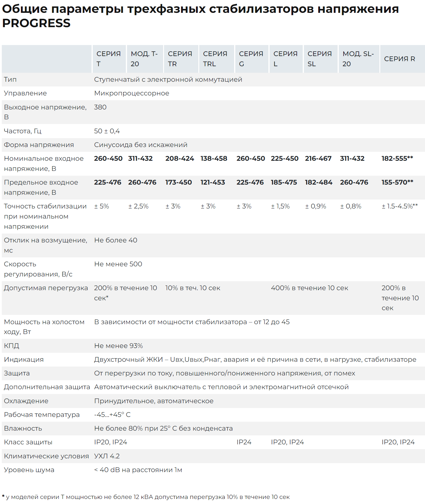Select the '± 1,5%' accuracy cell

click(x=280, y=206)
